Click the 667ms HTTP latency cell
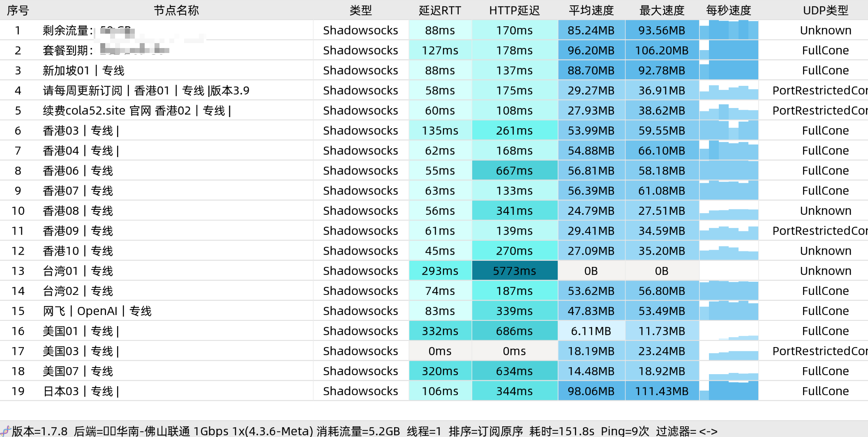868x437 pixels. pos(515,171)
